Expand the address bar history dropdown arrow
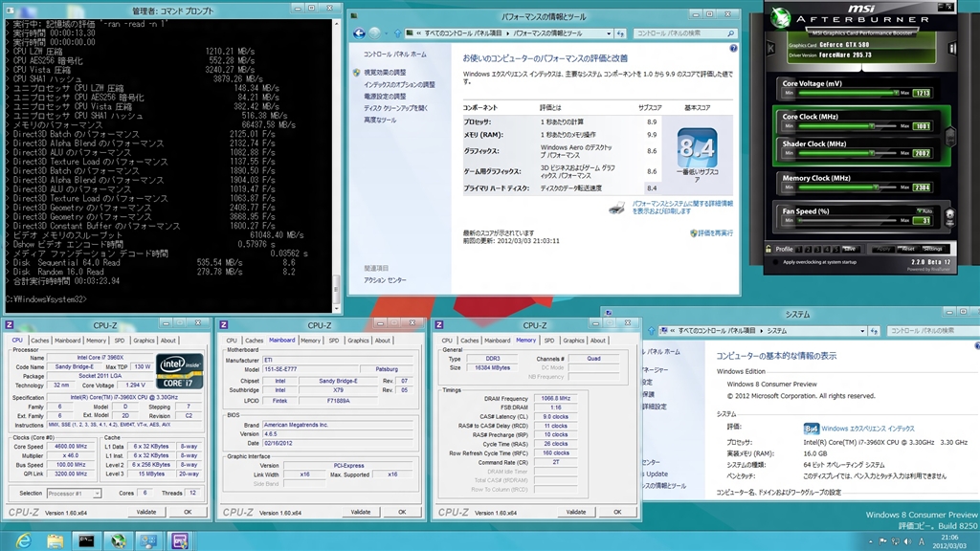 609,33
